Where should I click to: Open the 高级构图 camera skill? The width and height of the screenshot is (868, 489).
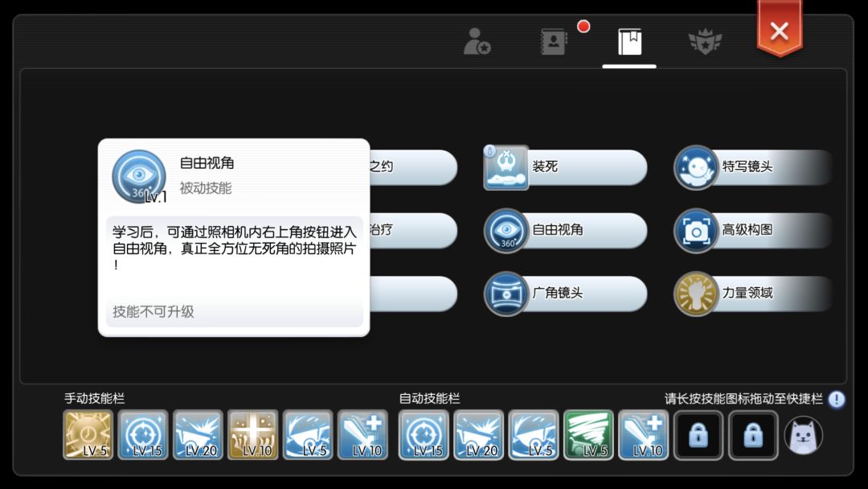696,230
